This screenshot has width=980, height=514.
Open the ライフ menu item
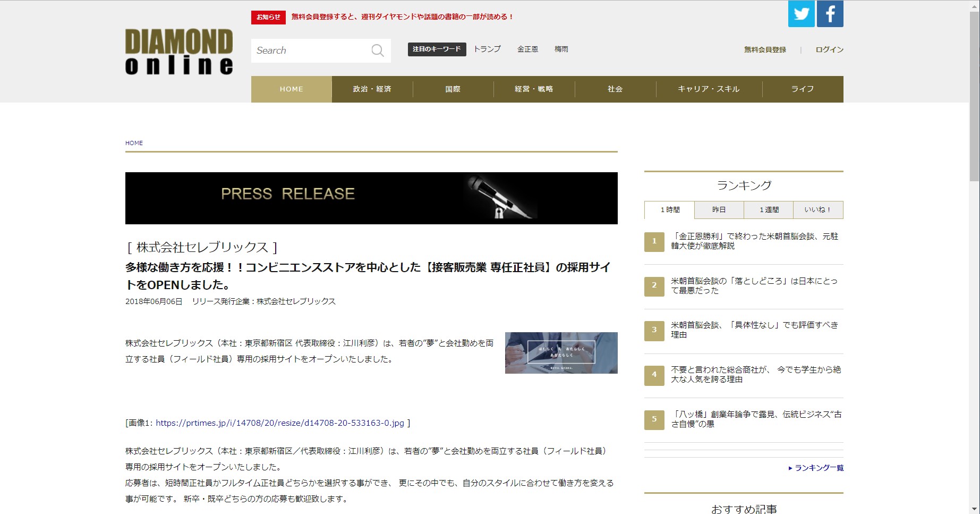pos(803,89)
